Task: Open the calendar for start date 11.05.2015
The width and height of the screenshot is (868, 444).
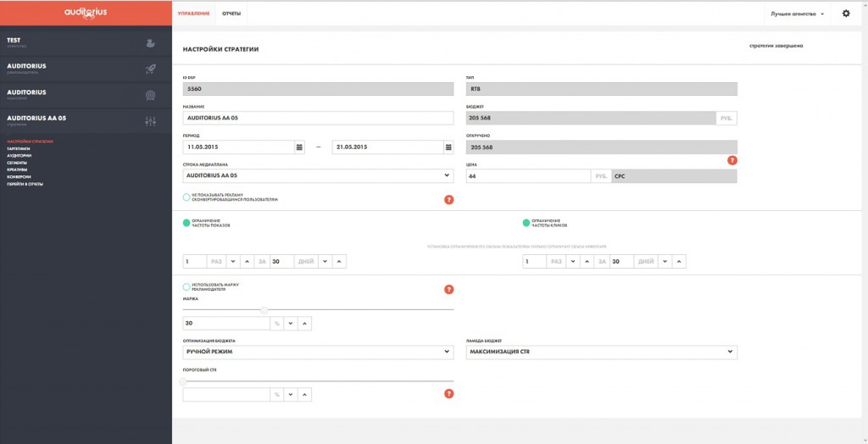Action: tap(299, 147)
